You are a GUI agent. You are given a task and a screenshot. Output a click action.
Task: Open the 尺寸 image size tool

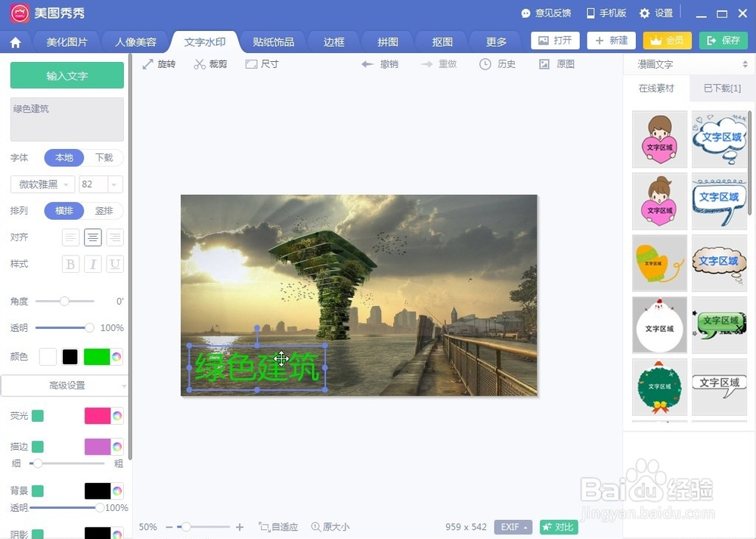click(262, 64)
